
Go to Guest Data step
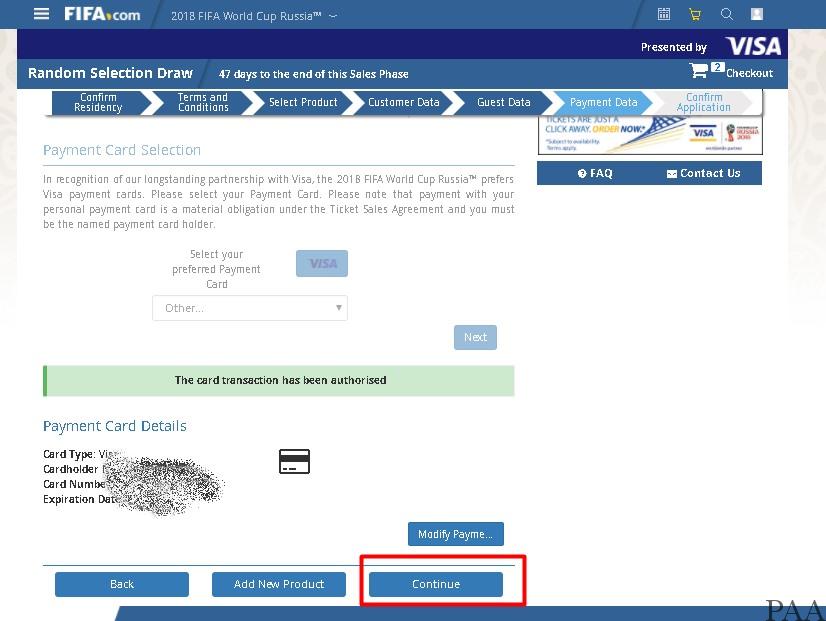click(x=504, y=102)
